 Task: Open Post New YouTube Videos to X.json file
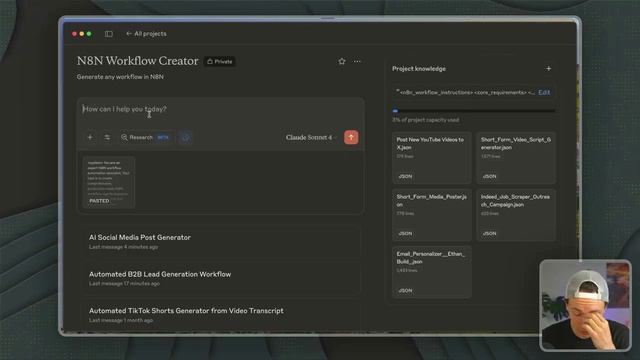click(x=431, y=158)
